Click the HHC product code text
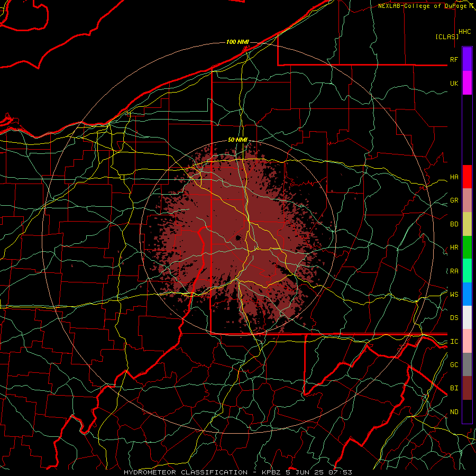Image resolution: width=476 pixels, height=476 pixels. tap(464, 32)
